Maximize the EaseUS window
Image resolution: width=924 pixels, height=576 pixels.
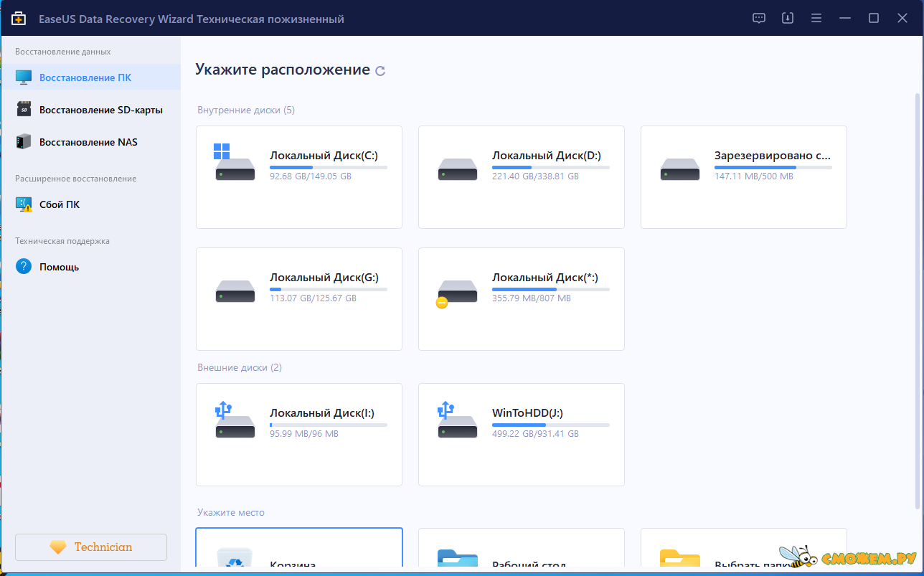874,19
